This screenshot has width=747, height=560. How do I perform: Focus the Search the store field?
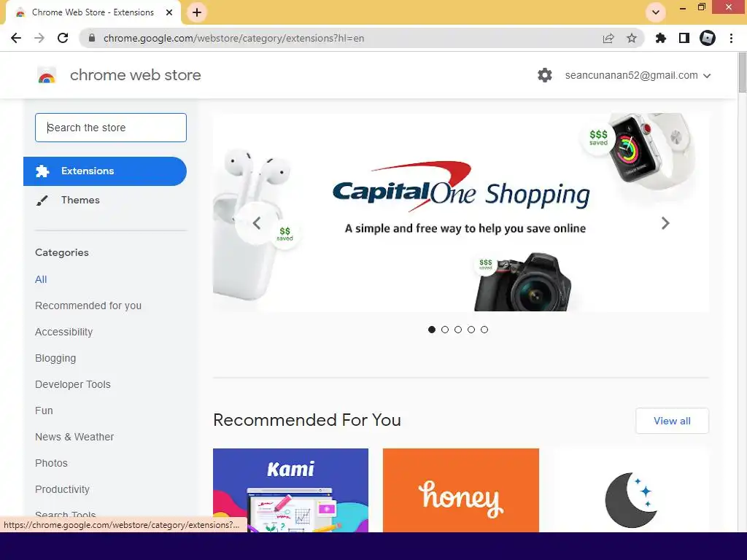(x=111, y=128)
